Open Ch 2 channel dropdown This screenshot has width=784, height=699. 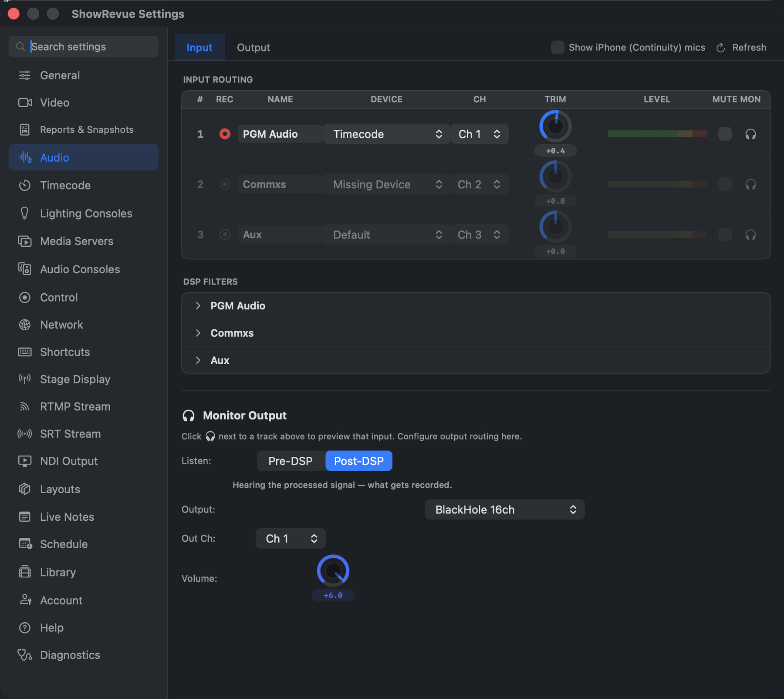click(480, 184)
